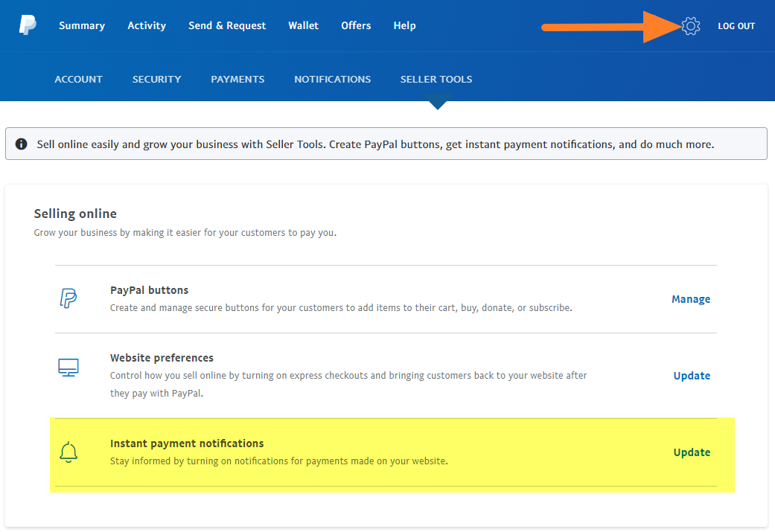Click Manage for PayPal buttons
This screenshot has width=775, height=532.
691,299
